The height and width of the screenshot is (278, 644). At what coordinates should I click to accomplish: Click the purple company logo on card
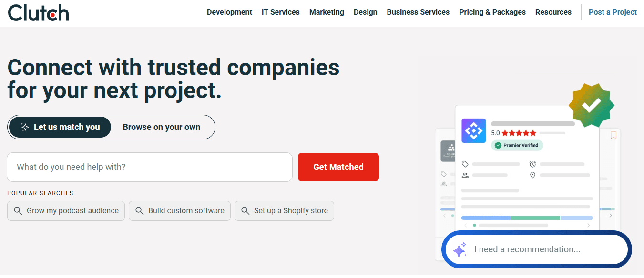(474, 131)
